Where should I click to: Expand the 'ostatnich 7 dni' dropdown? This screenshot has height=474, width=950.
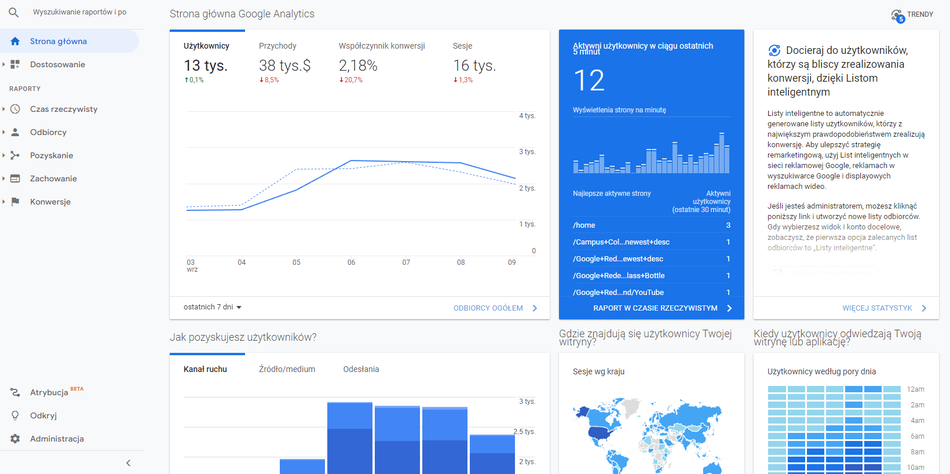pyautogui.click(x=213, y=307)
